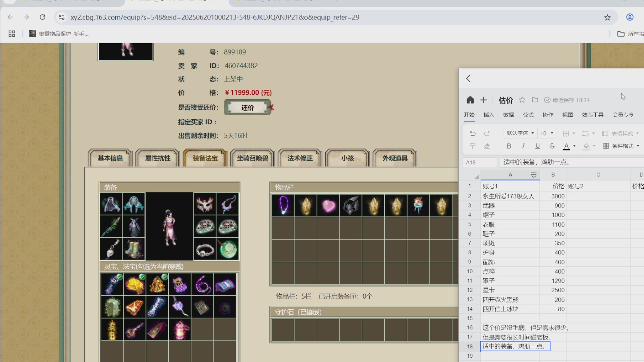Viewport: 644px width, 362px height.
Task: Click the character figure preview in the equipment panel
Action: click(x=169, y=227)
